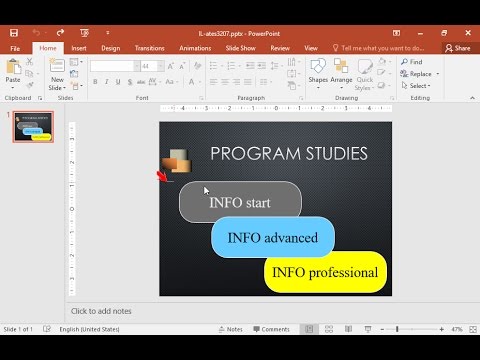The width and height of the screenshot is (480, 360).
Task: Click the Numbering list icon
Action: 231,66
